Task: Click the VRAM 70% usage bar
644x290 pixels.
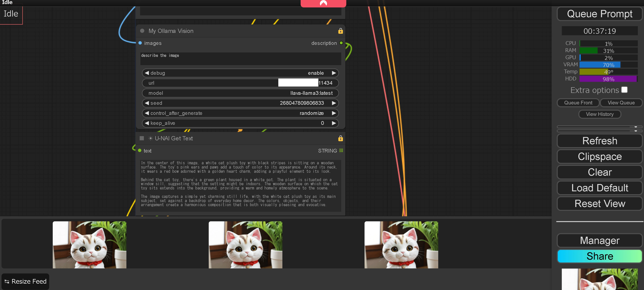Action: [608, 65]
